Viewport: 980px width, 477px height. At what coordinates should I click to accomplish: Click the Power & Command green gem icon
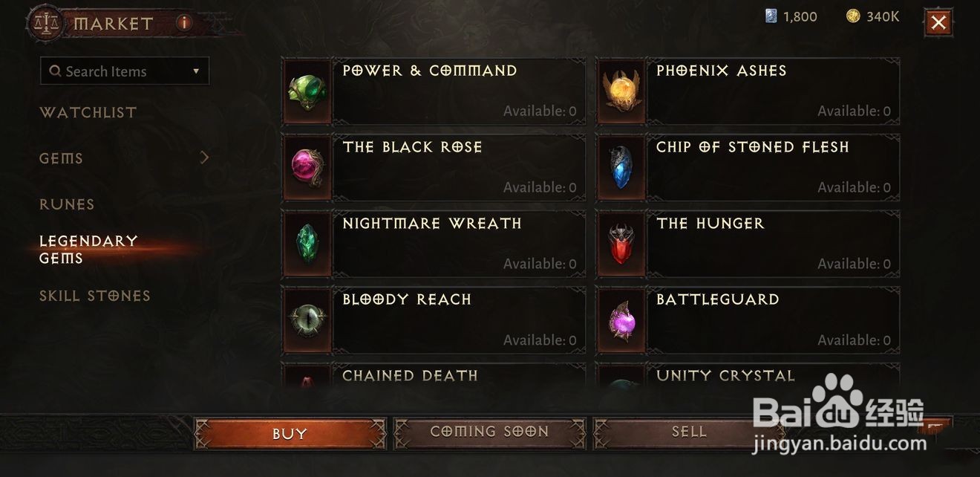pyautogui.click(x=307, y=91)
